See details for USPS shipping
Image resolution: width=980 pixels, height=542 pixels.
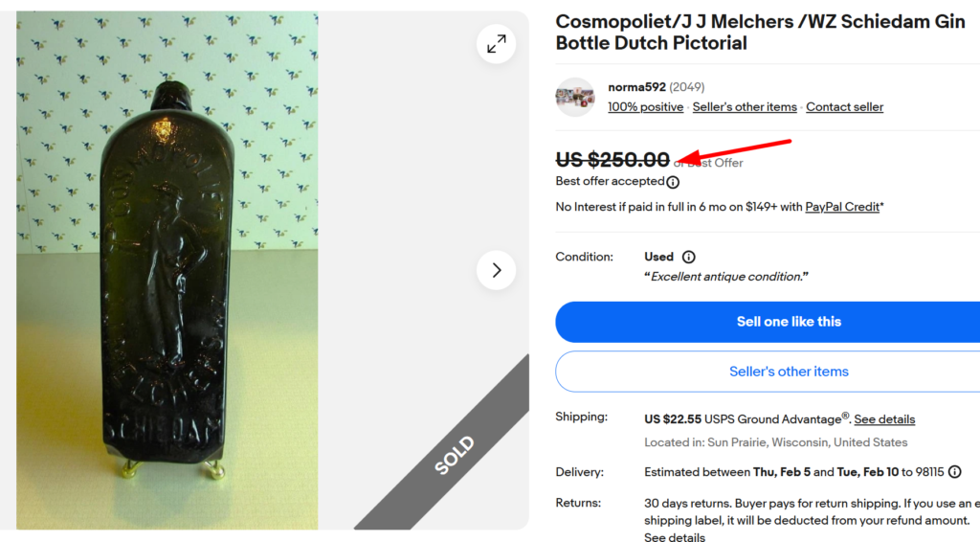[884, 419]
